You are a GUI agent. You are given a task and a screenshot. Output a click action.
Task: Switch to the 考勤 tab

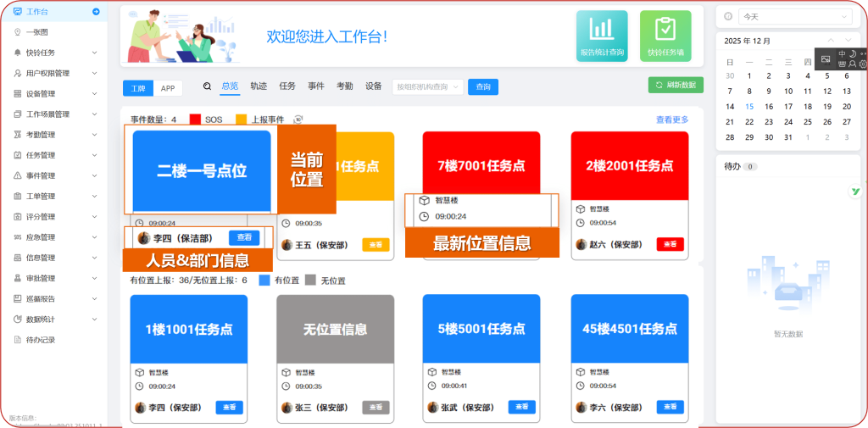(x=345, y=86)
